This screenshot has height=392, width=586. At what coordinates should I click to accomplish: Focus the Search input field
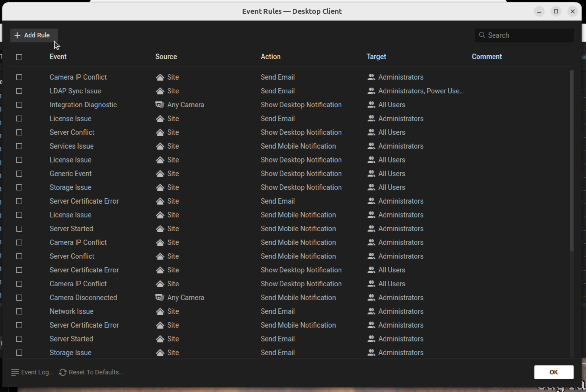[x=528, y=35]
